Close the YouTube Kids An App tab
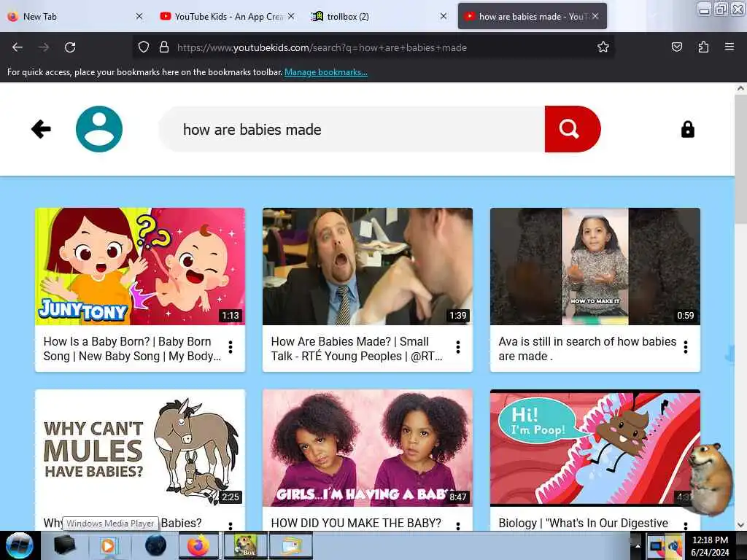The height and width of the screenshot is (560, 747). (291, 16)
